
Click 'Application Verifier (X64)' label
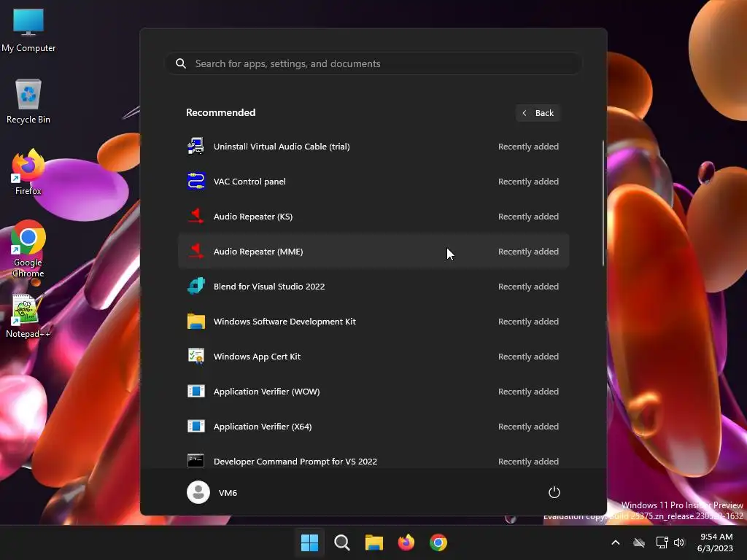point(263,426)
